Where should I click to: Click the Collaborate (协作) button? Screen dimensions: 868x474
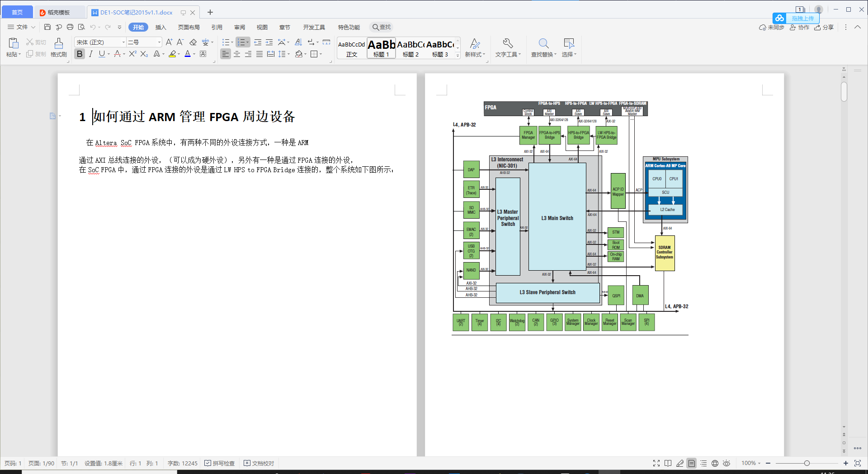799,27
